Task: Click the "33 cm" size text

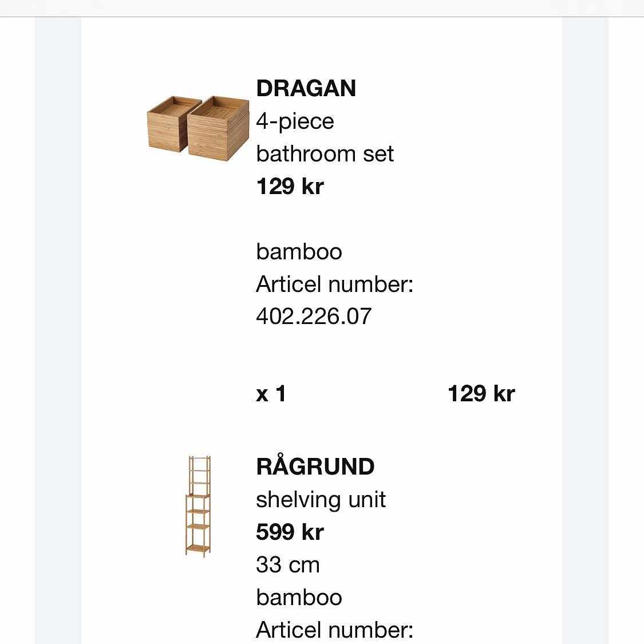Action: tap(287, 565)
